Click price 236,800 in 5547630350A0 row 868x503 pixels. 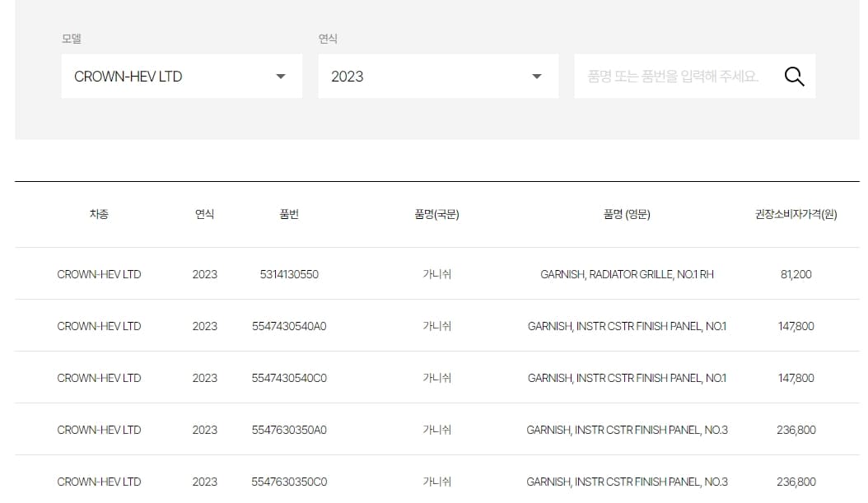point(796,430)
